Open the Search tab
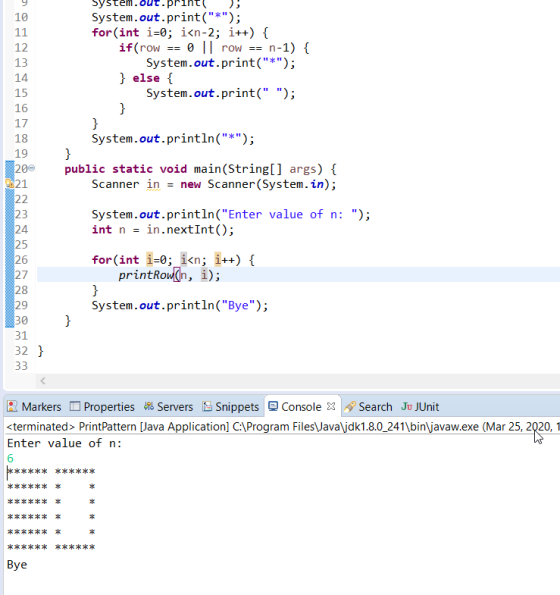 point(368,407)
